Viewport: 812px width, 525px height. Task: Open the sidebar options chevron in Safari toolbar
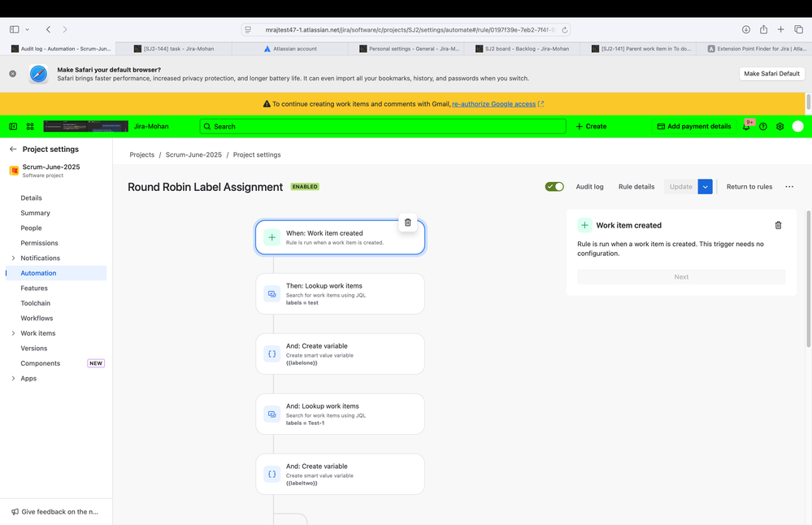coord(28,29)
